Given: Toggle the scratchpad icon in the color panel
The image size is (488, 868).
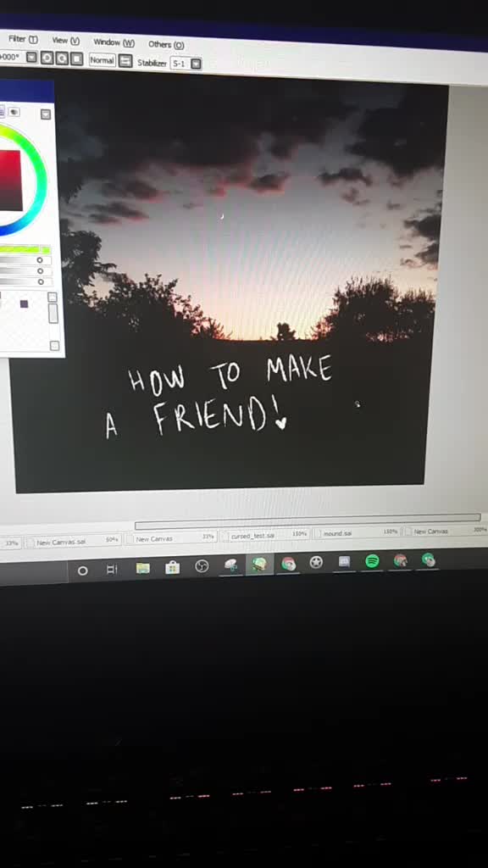Looking at the screenshot, I should click(x=14, y=113).
